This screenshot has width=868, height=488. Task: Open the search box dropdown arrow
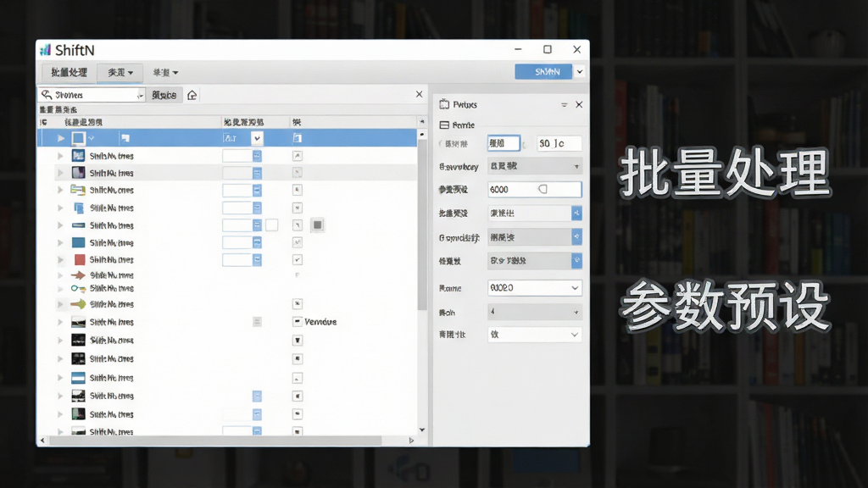140,95
